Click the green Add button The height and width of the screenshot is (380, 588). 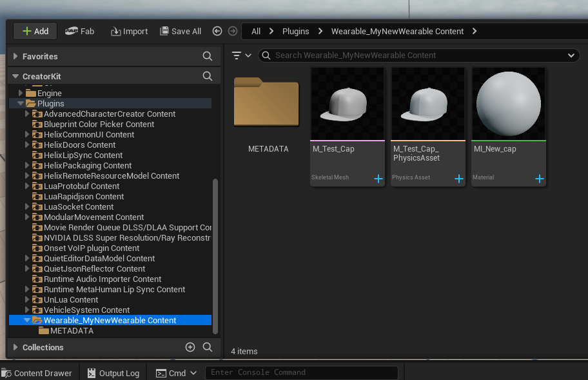coord(35,31)
